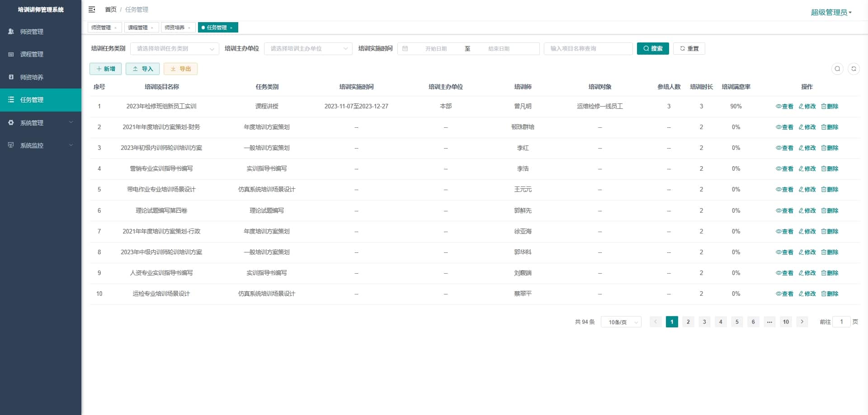Image resolution: width=868 pixels, height=415 pixels.
Task: Select 任务管理 in the sidebar
Action: [x=41, y=100]
